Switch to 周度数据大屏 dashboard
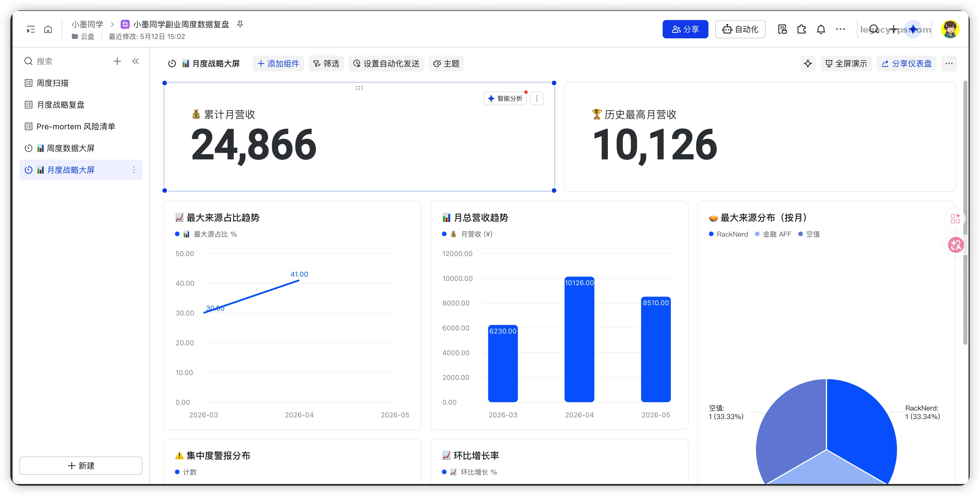This screenshot has height=496, width=980. [x=81, y=148]
